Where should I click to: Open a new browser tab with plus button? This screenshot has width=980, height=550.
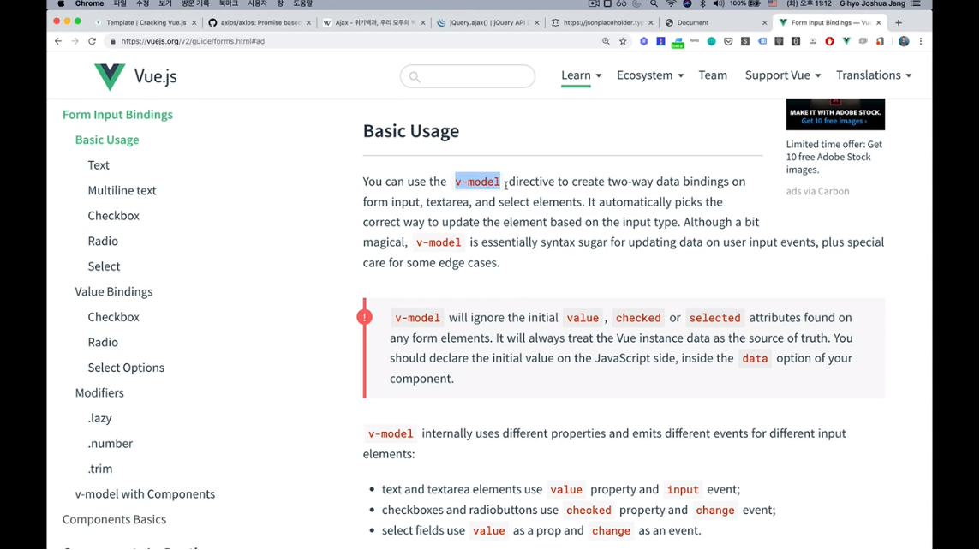899,23
